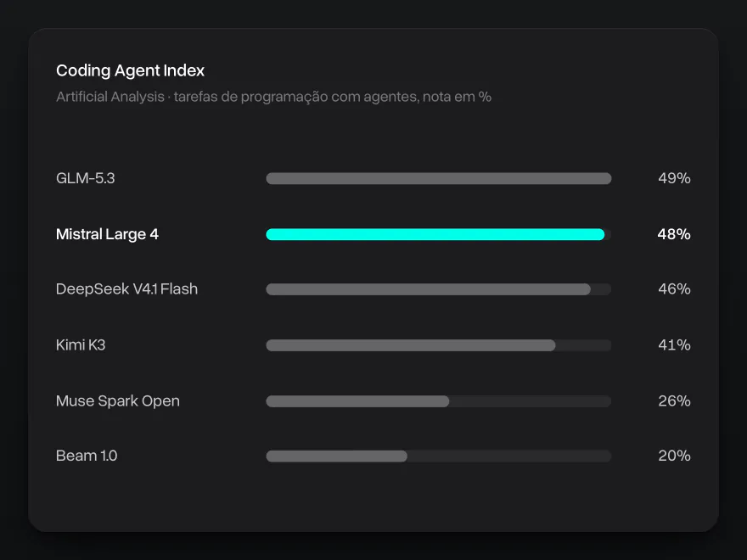Select the DeepSeek V4.1 Flash label
Viewport: 747px width, 560px height.
126,289
